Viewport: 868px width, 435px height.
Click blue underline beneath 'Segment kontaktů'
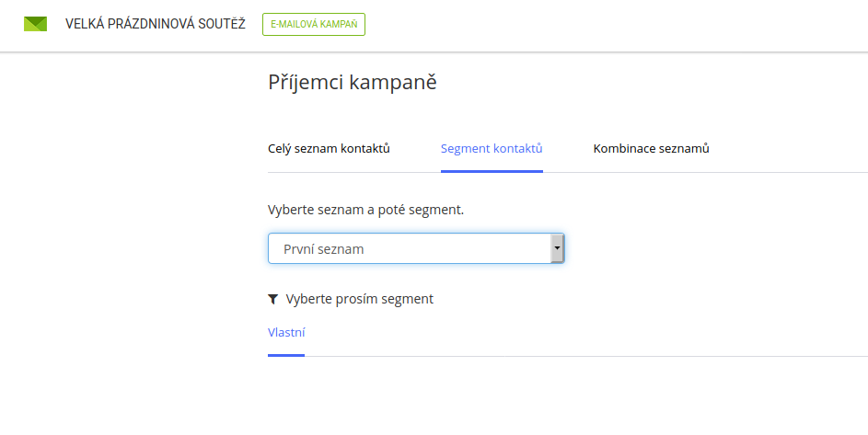(x=492, y=172)
